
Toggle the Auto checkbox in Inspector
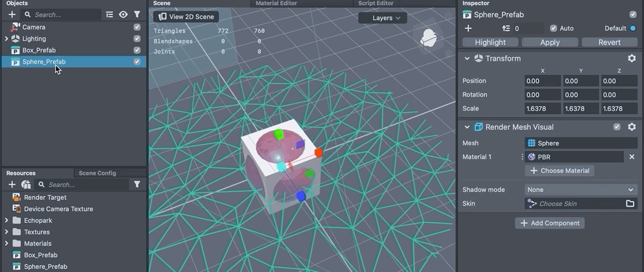[554, 28]
